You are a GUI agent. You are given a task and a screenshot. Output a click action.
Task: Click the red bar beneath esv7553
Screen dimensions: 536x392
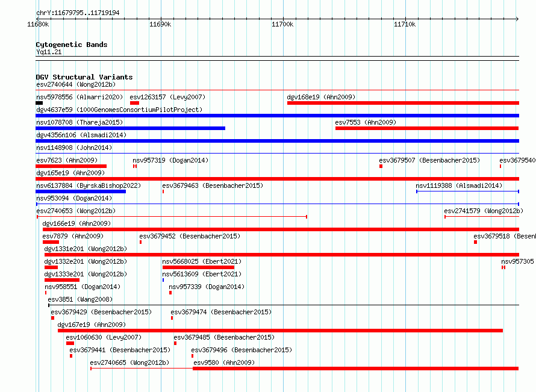pos(427,128)
